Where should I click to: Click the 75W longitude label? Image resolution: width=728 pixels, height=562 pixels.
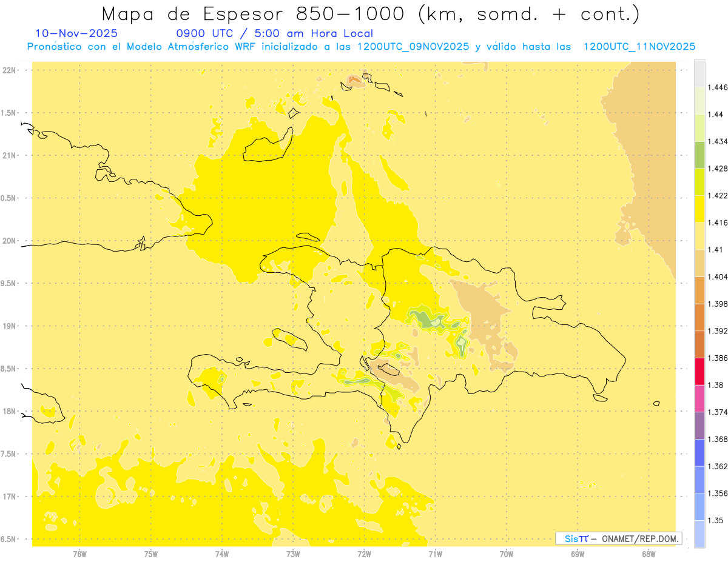point(151,554)
